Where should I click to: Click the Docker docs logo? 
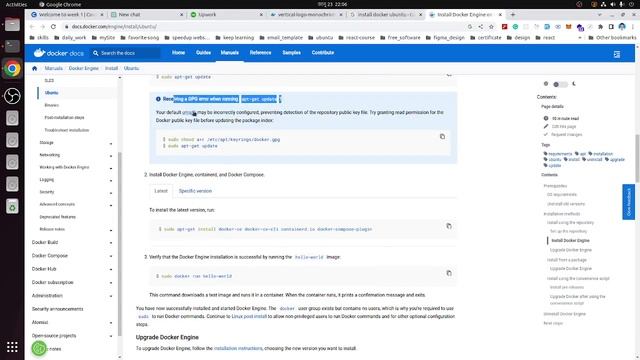click(58, 53)
